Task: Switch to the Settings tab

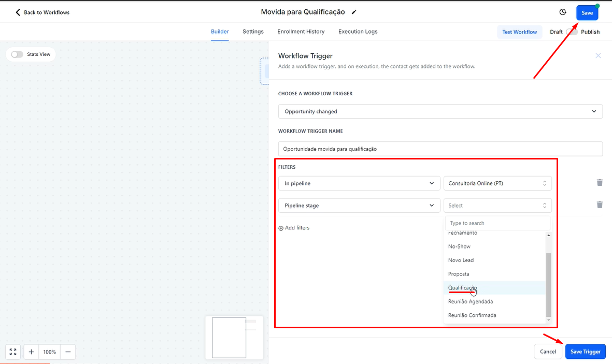Action: coord(253,32)
